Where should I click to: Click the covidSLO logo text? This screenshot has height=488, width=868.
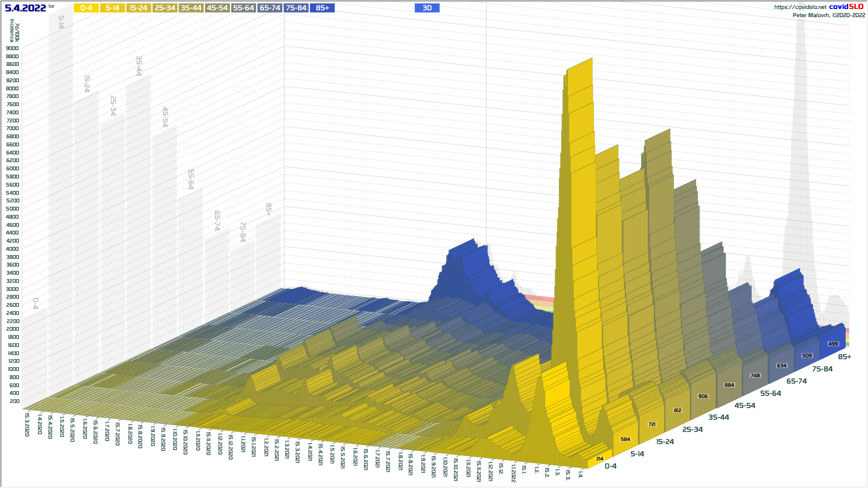tap(846, 7)
